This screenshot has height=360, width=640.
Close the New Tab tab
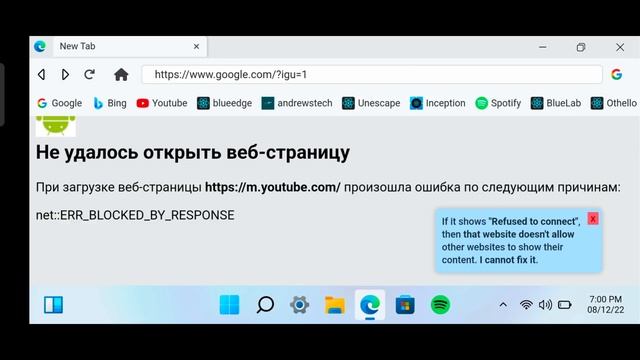click(196, 47)
